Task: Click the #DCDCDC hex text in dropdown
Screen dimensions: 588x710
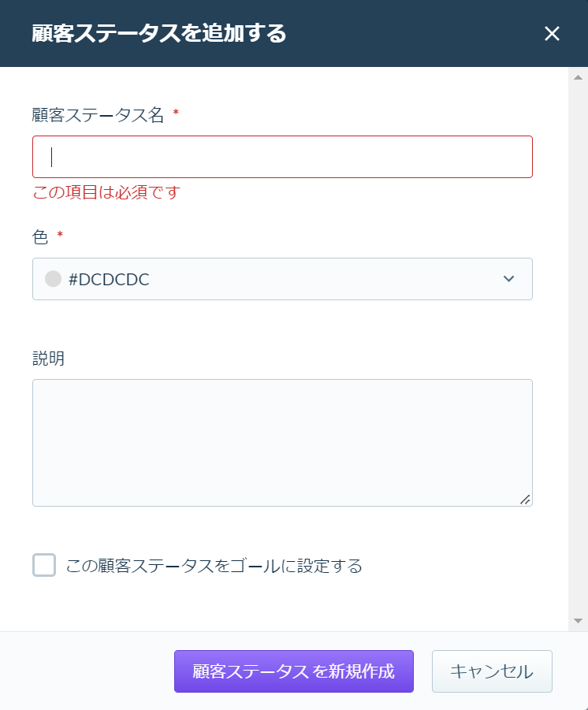Action: tap(109, 280)
